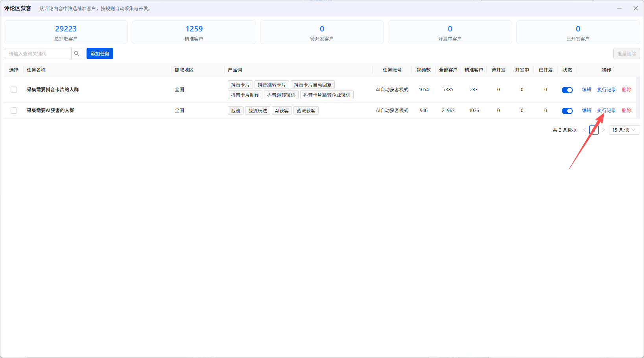644x358 pixels.
Task: Minimize the 评论区获客 window
Action: 619,8
